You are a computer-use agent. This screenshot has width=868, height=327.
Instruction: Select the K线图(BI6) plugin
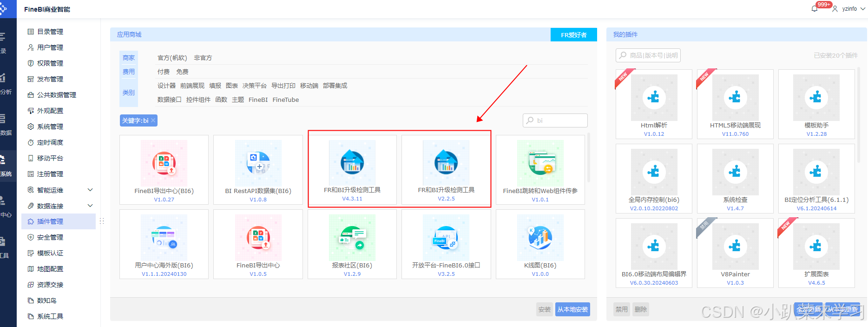click(x=540, y=244)
